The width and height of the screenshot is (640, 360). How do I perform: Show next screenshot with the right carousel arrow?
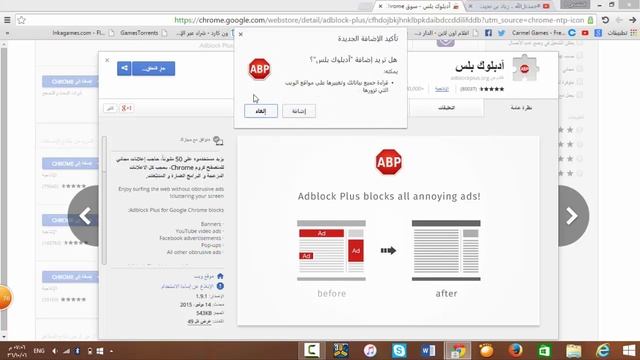[x=572, y=216]
